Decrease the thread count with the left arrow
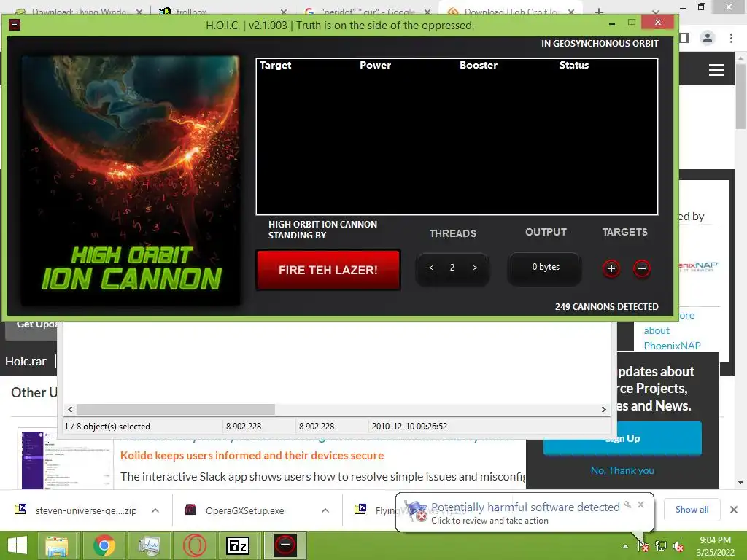The height and width of the screenshot is (560, 747). tap(430, 268)
